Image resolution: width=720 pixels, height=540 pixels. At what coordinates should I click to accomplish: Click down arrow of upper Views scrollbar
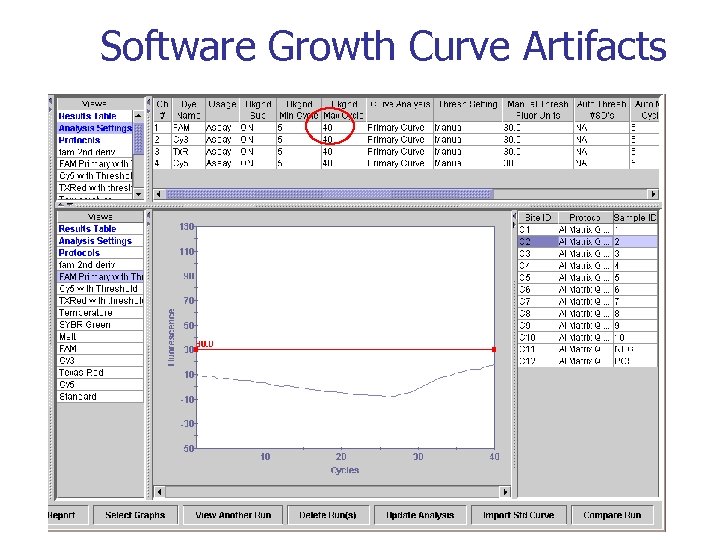point(138,194)
